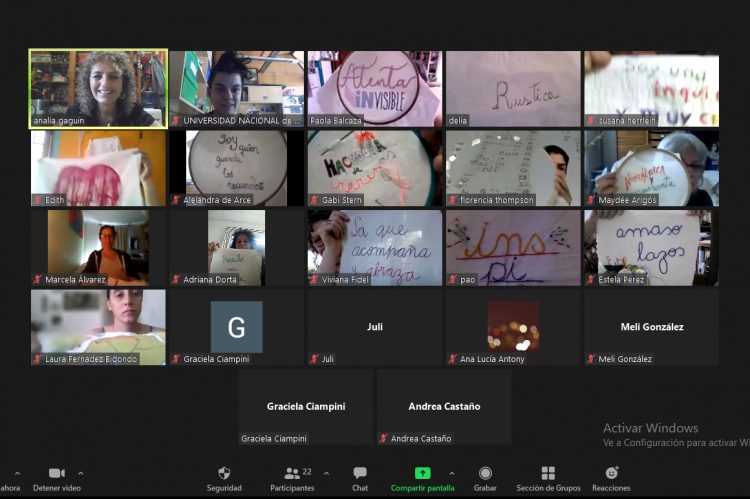Open the Reacciones emoji menu

(611, 473)
